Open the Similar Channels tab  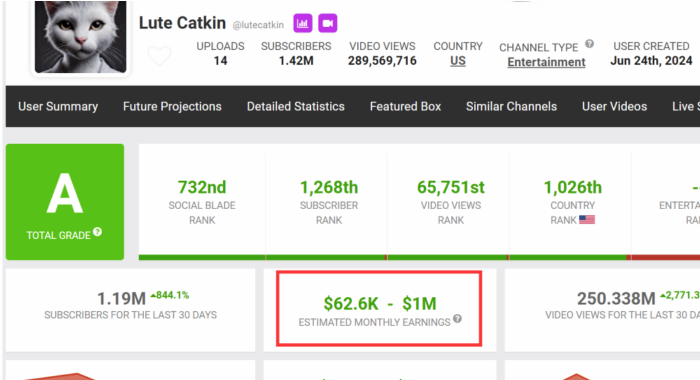click(512, 106)
